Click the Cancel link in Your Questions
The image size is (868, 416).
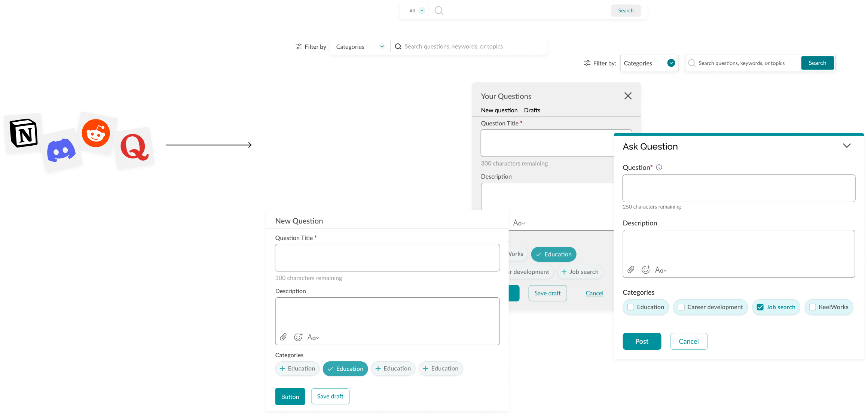[x=595, y=293]
